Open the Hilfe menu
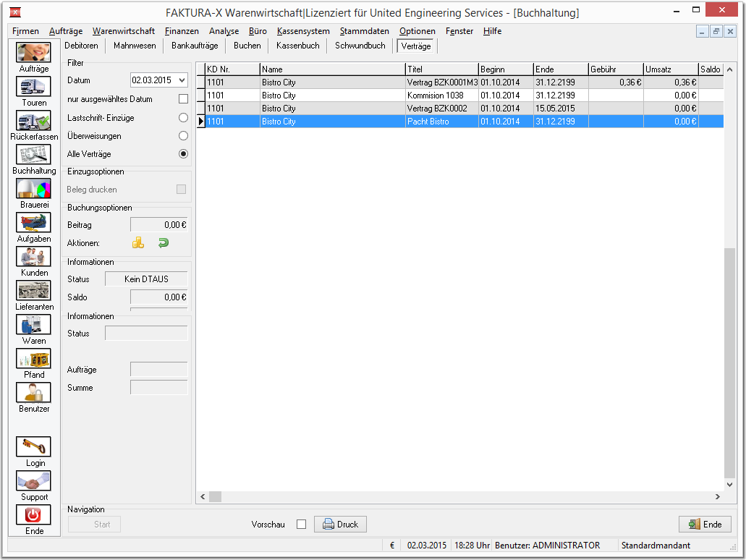Image resolution: width=746 pixels, height=560 pixels. [x=493, y=31]
